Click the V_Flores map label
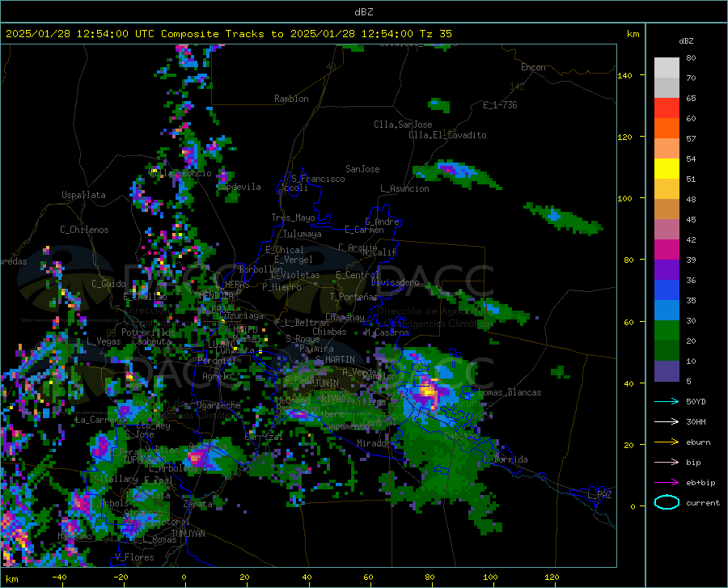The image size is (728, 588). [134, 557]
